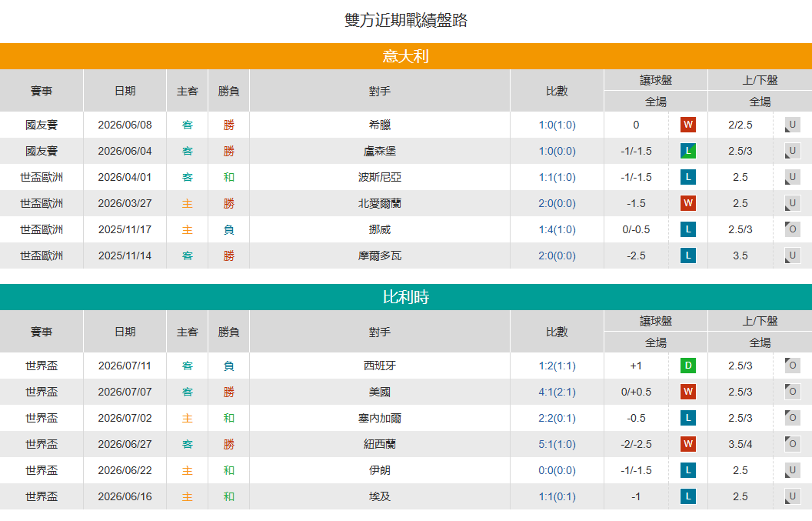Viewport: 812px width, 521px height.
Task: Click the date 2026/06/08
Action: point(125,125)
